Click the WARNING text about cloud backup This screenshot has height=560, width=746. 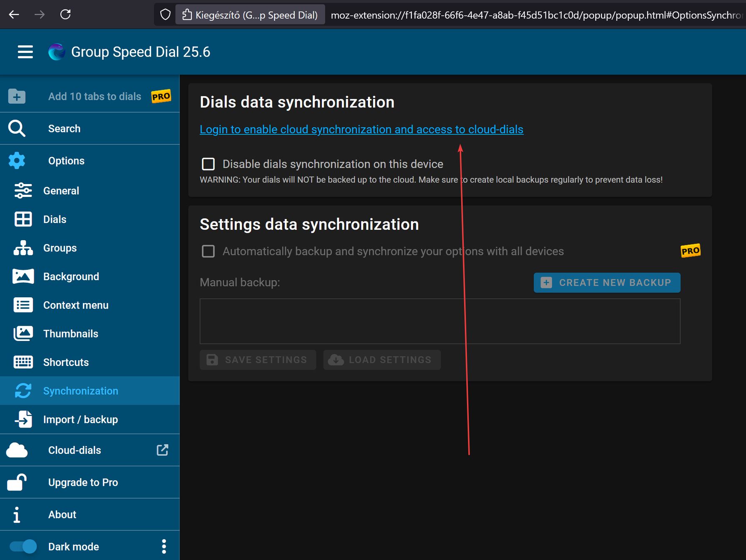431,180
